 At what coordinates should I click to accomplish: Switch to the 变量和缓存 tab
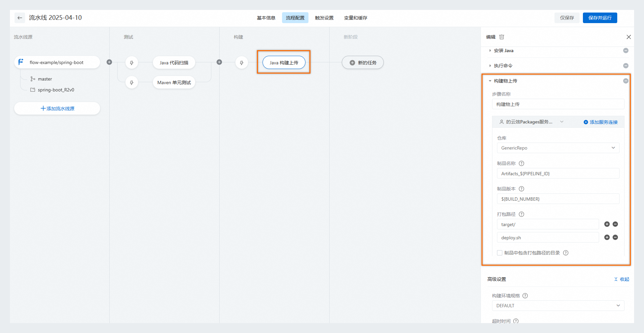(356, 18)
